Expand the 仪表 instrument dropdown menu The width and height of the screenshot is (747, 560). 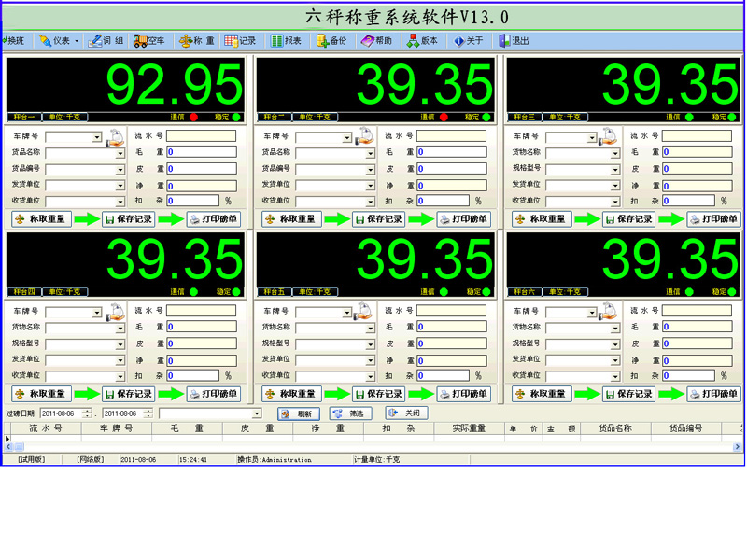tap(60, 41)
